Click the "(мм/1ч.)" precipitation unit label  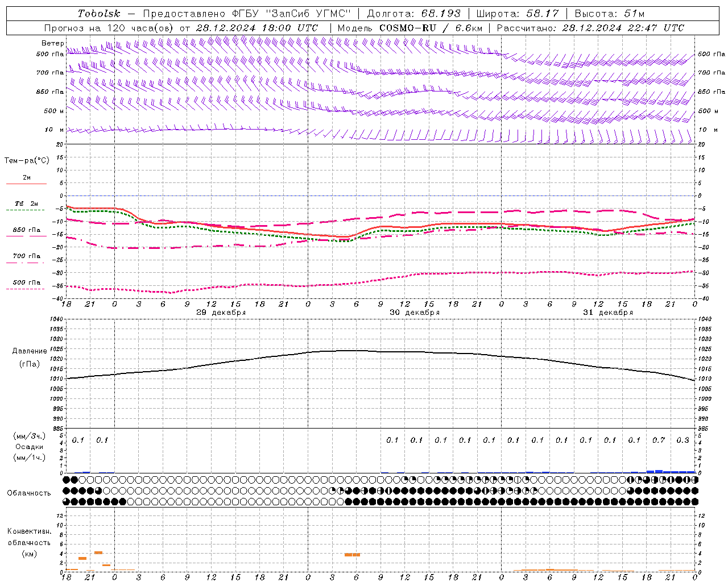29,458
